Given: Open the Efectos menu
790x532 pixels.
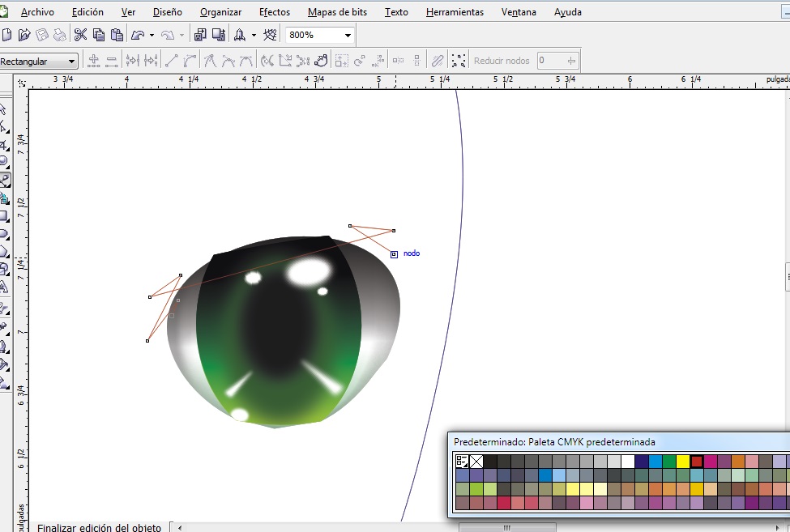Looking at the screenshot, I should pos(275,12).
